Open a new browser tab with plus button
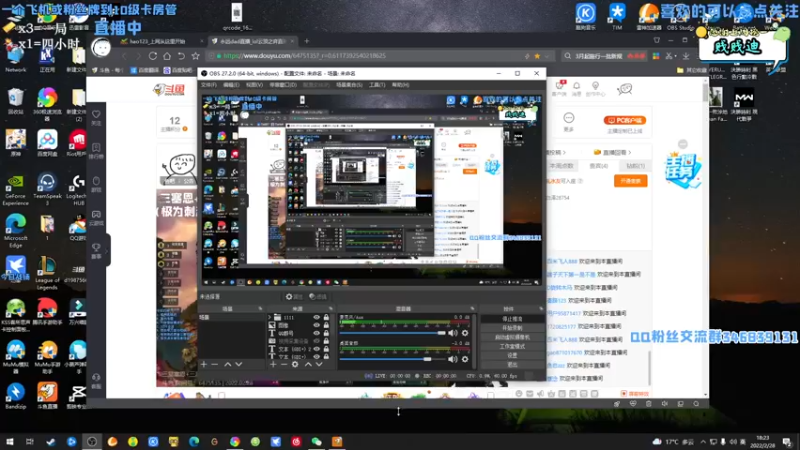This screenshot has height=450, width=800. [x=307, y=41]
